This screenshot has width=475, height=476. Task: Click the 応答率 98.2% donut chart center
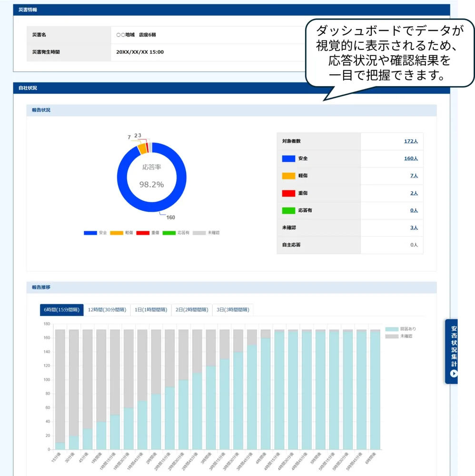pos(151,177)
